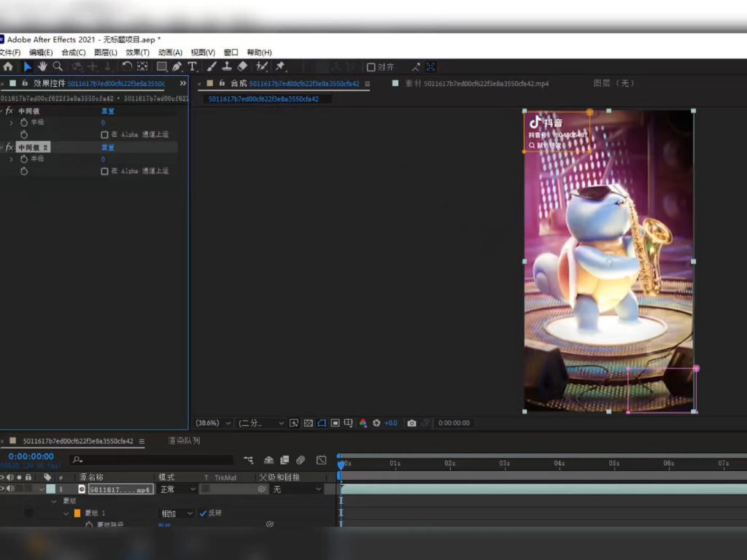Click the +0.0 exposure value
Image resolution: width=747 pixels, height=560 pixels.
click(391, 423)
